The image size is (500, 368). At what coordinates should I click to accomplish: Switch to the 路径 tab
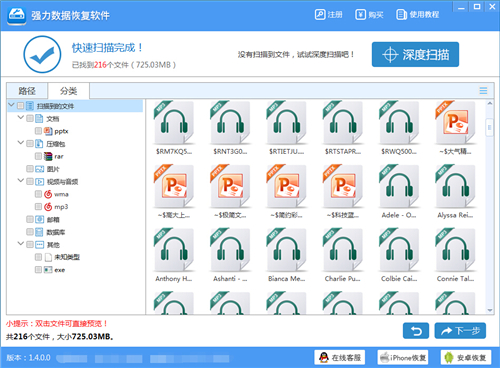click(27, 91)
